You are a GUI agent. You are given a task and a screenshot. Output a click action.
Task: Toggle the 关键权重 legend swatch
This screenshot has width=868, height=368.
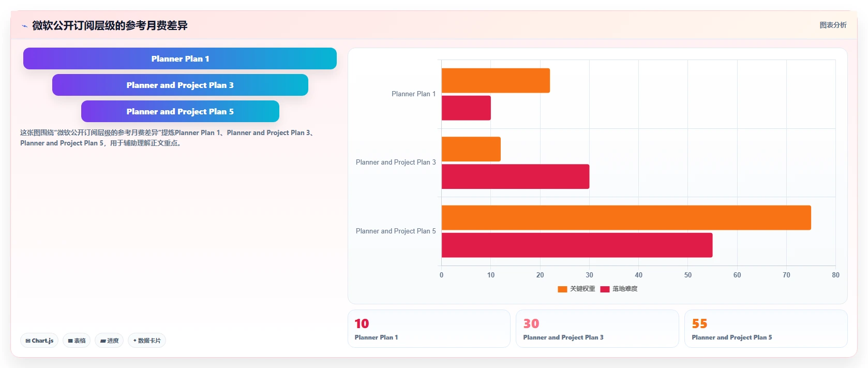pos(562,289)
